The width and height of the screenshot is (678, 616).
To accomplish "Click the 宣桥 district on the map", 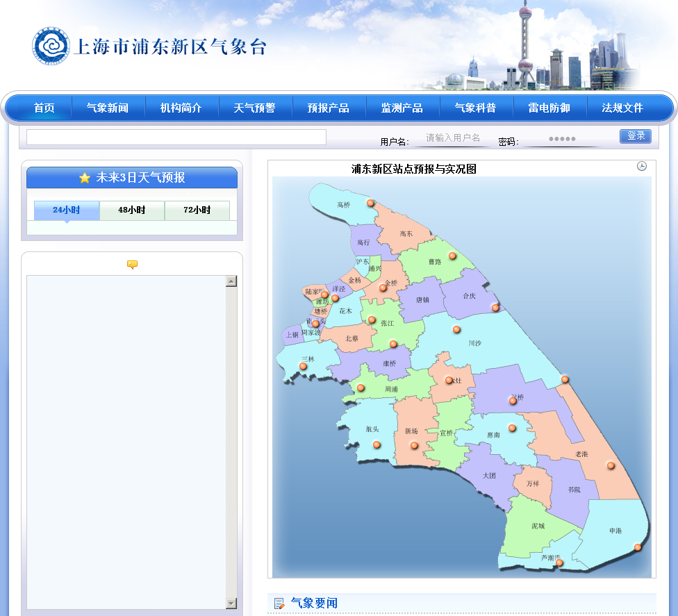I will click(x=446, y=433).
